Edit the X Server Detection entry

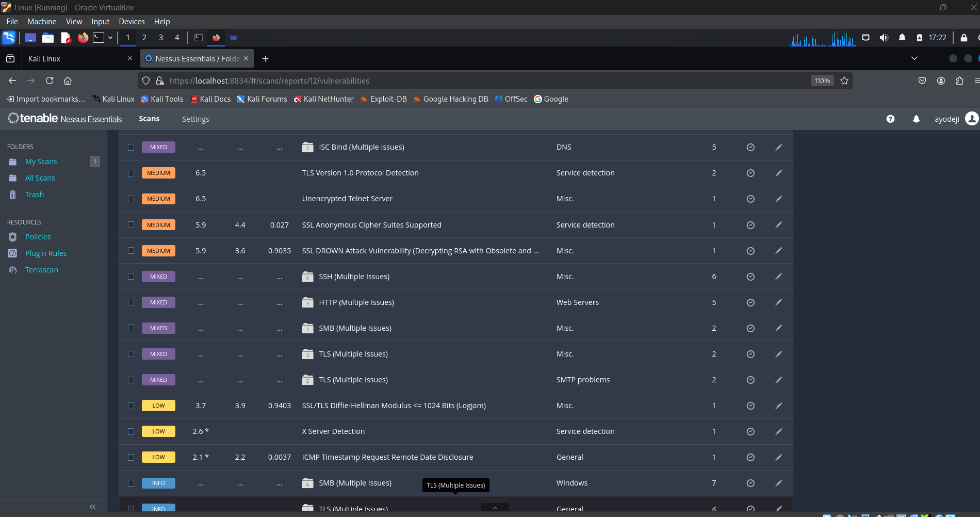click(x=778, y=431)
